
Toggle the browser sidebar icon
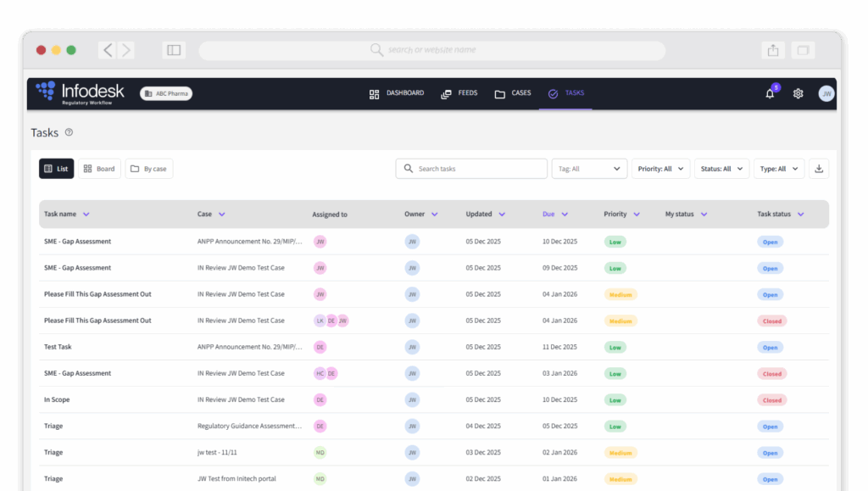[174, 50]
